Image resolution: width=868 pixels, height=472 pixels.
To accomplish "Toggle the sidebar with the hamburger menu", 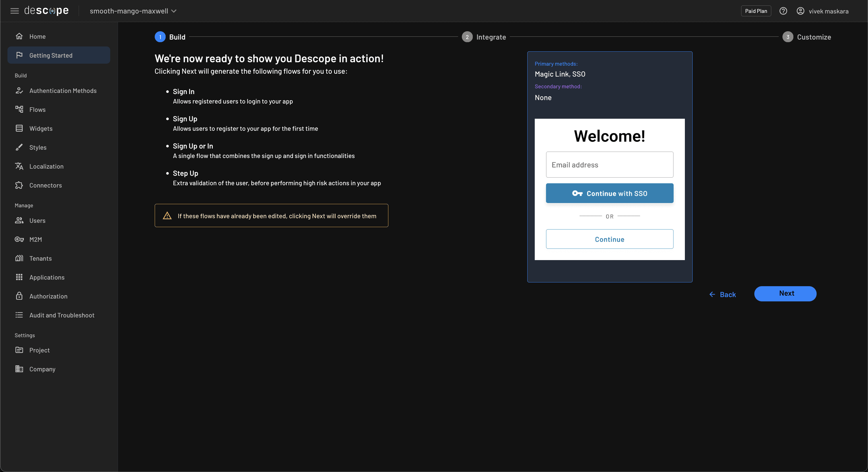I will click(x=14, y=10).
